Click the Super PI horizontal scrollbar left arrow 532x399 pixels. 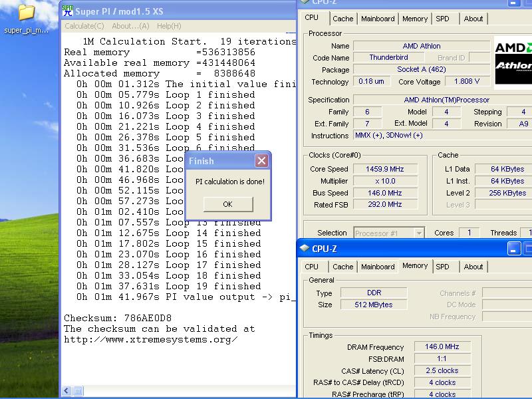(x=66, y=391)
